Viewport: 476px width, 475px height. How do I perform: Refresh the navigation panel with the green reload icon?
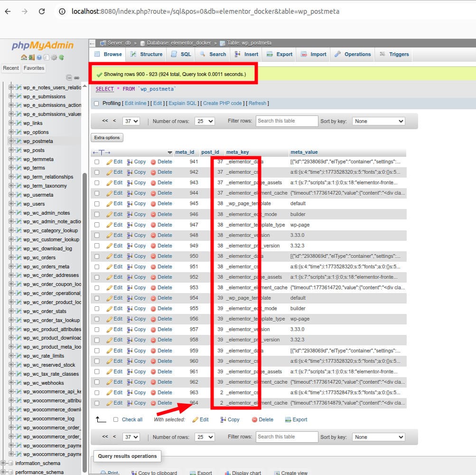point(62,57)
